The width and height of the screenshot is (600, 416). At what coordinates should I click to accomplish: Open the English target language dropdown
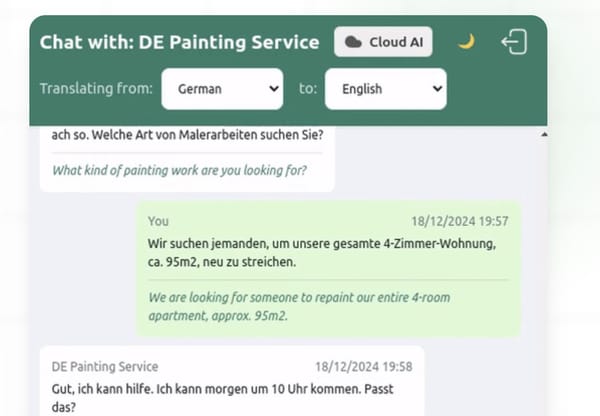coord(385,89)
